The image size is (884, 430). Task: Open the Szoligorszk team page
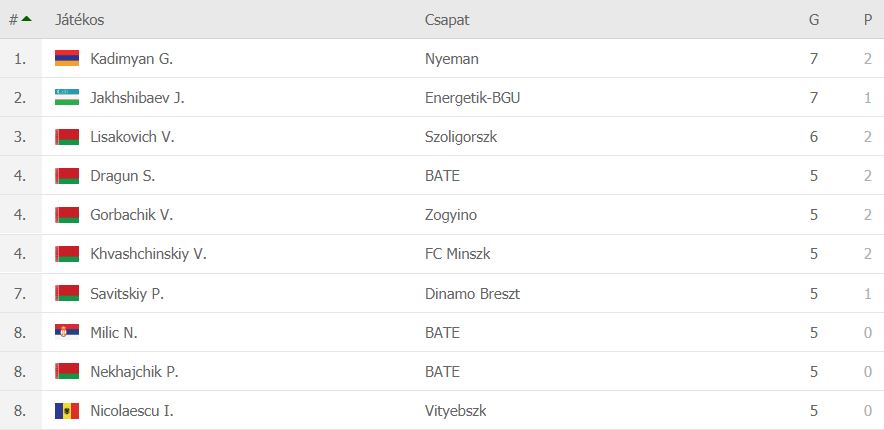tap(461, 137)
